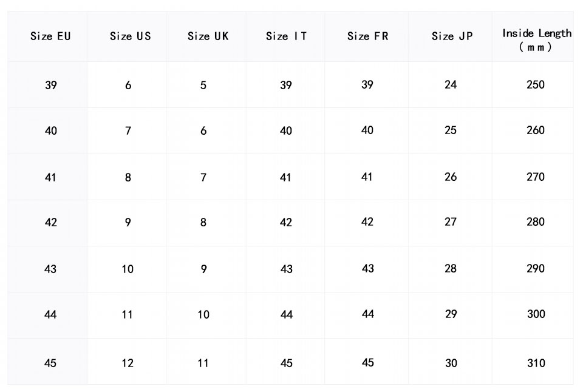Select the 250 inside length value
This screenshot has height=392, width=583.
536,85
